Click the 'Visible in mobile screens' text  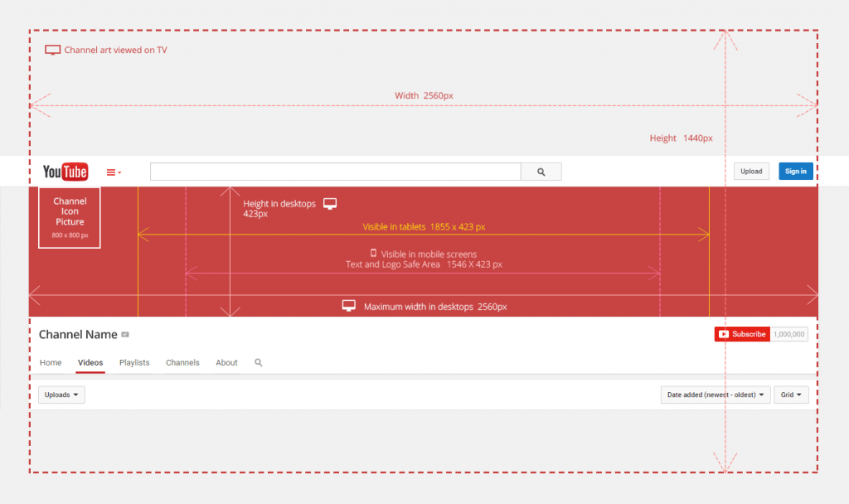pyautogui.click(x=429, y=254)
